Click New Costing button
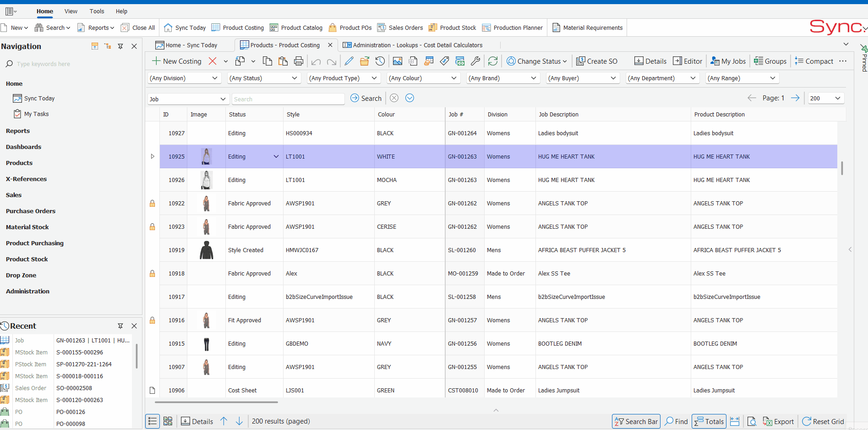The image size is (868, 430). click(x=177, y=61)
